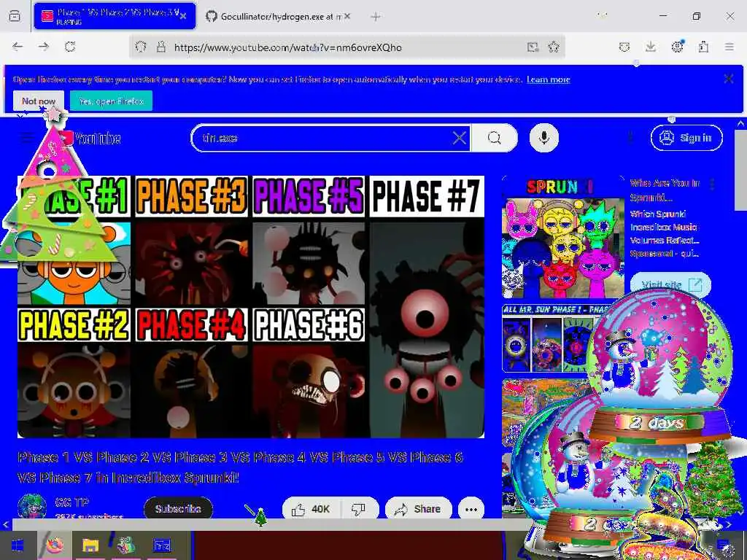This screenshot has height=560, width=747.
Task: Follow the Learn more link in notification
Action: click(x=549, y=79)
